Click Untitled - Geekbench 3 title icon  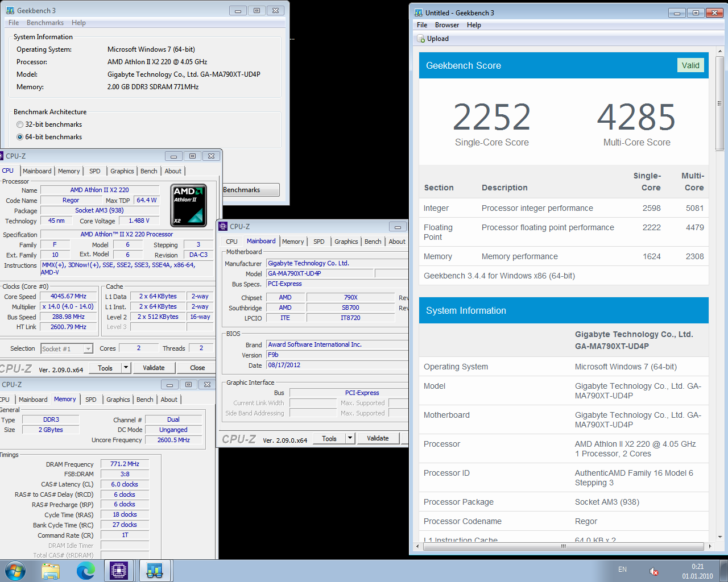point(419,13)
